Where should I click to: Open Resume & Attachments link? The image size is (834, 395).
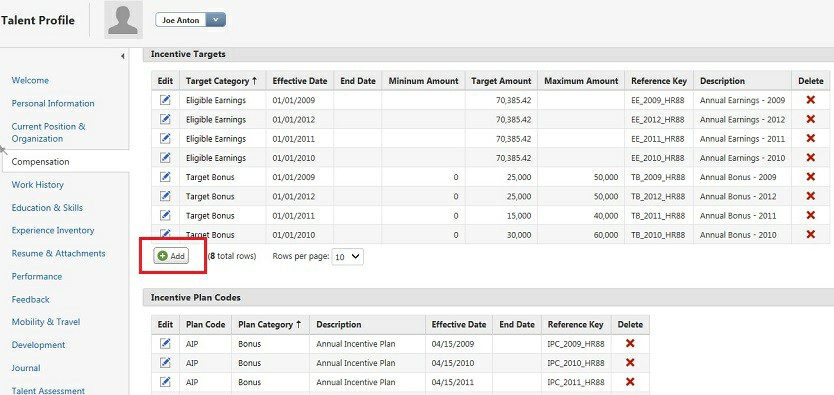click(59, 253)
